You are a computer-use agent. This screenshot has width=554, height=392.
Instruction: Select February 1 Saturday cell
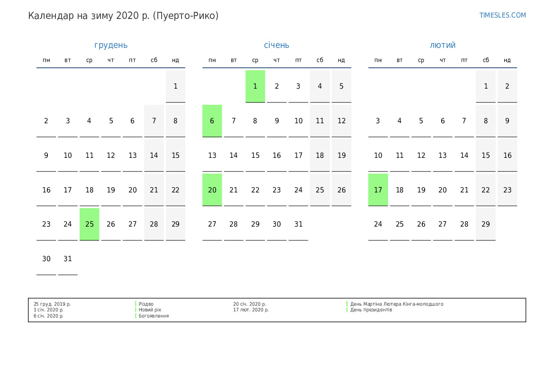tap(486, 86)
